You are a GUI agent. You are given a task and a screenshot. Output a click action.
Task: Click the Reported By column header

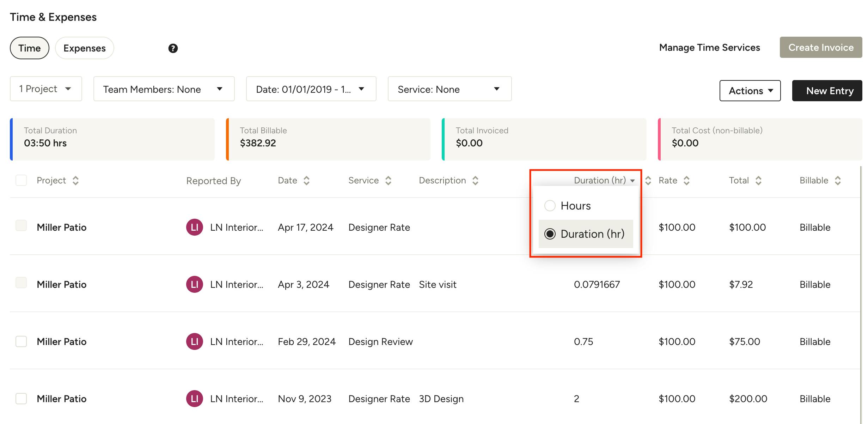[x=214, y=181]
